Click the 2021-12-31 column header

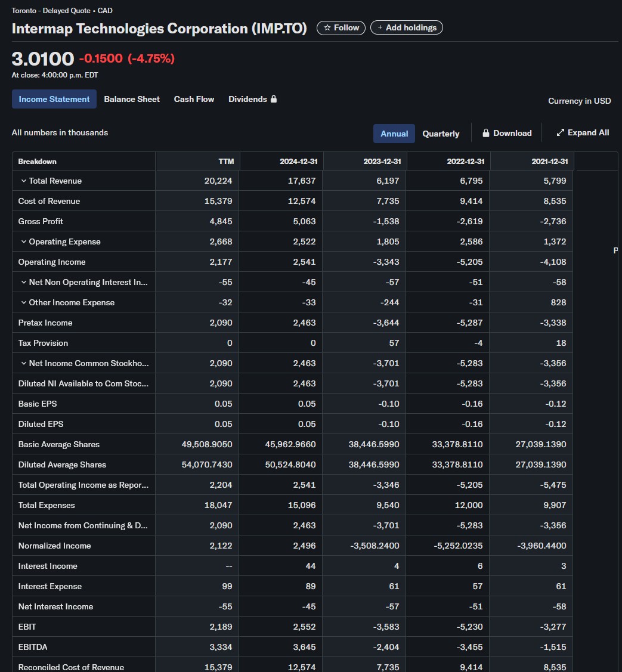(x=532, y=162)
